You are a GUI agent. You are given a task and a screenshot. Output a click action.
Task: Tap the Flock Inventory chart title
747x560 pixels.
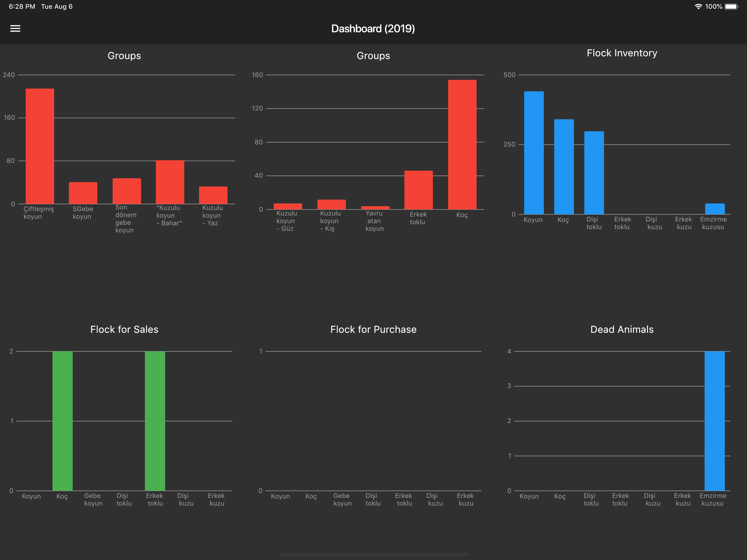[622, 53]
